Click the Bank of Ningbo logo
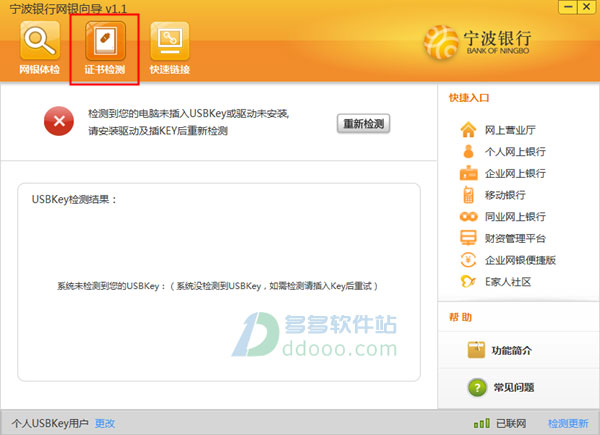The width and height of the screenshot is (600, 435). (x=477, y=42)
